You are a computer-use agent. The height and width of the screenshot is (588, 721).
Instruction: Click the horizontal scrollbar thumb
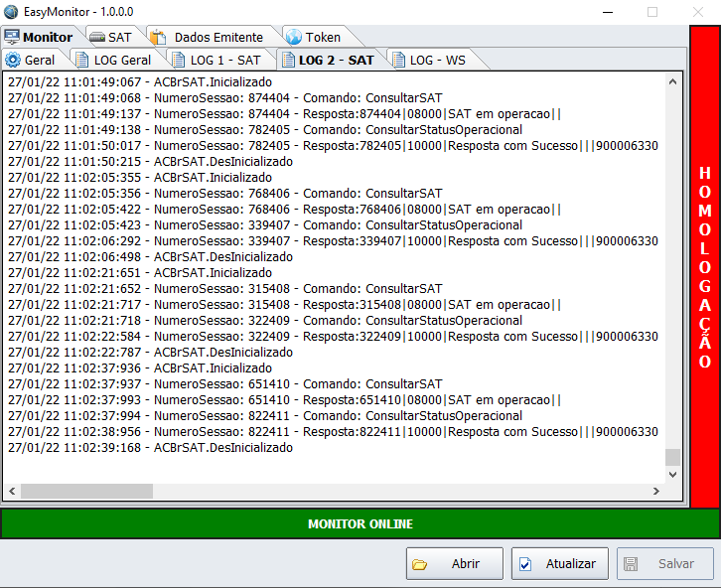86,491
